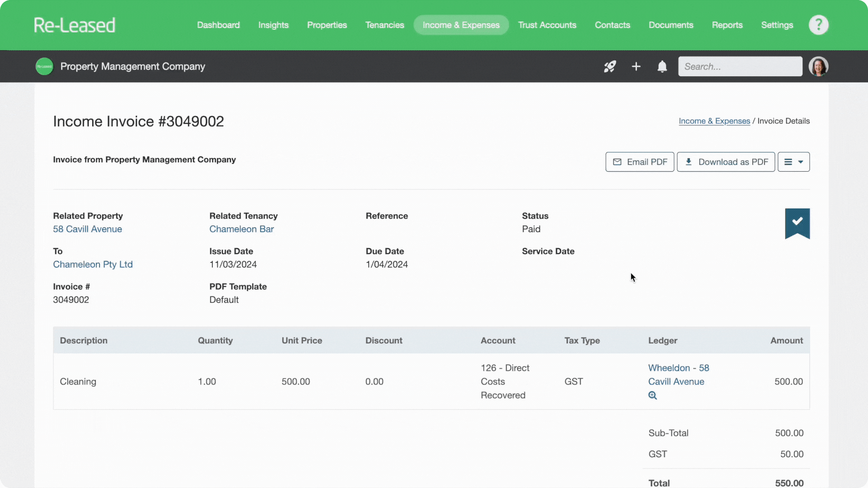Open the Dashboard menu
868x488 pixels.
coord(218,25)
